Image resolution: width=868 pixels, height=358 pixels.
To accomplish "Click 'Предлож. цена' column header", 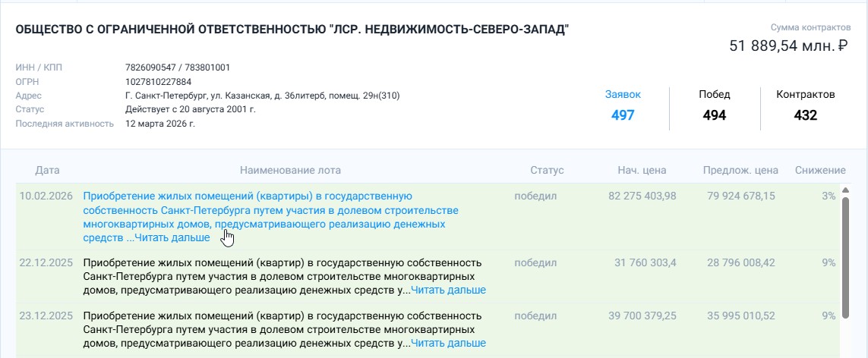I will (740, 170).
